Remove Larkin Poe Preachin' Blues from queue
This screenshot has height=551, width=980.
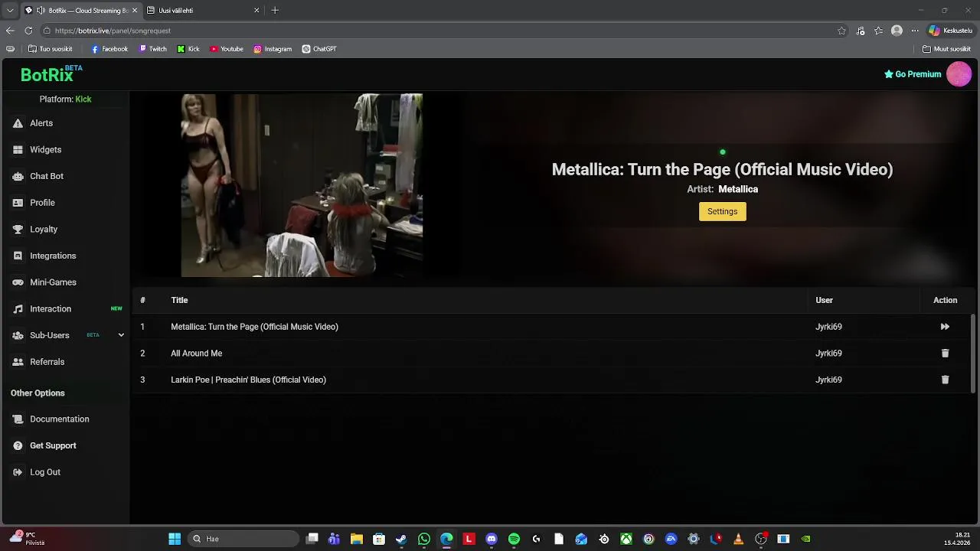point(945,380)
